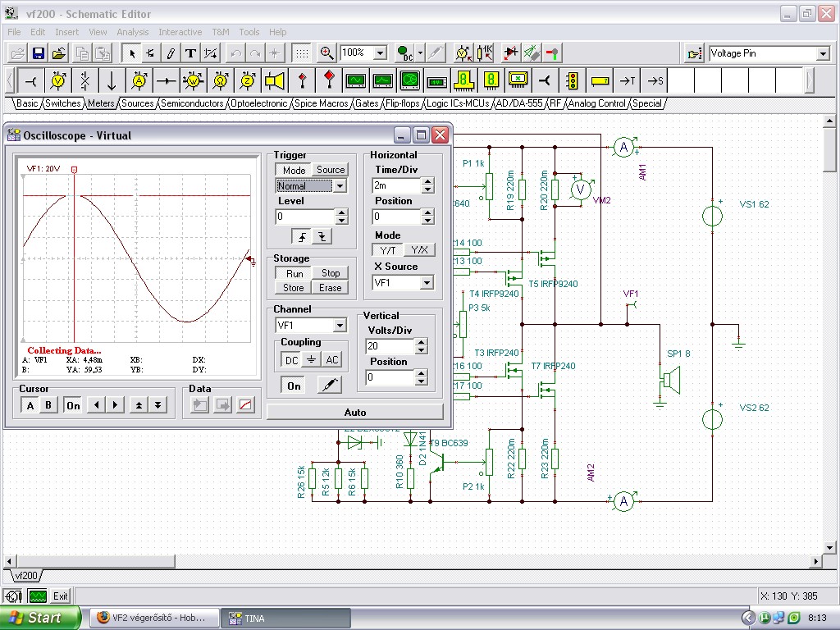Click the red curve export icon in Data
840x630 pixels.
[x=245, y=405]
